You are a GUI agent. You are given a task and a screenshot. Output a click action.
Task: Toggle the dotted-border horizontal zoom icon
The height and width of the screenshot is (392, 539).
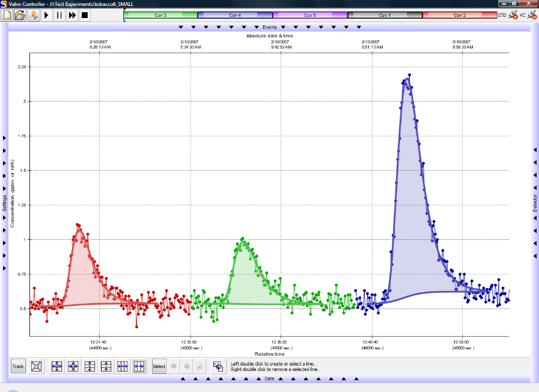point(139,366)
